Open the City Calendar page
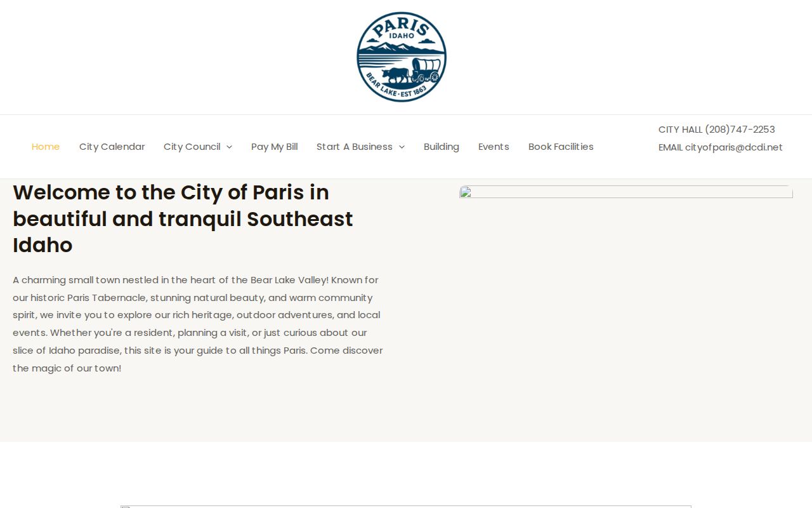812x508 pixels. [112, 147]
